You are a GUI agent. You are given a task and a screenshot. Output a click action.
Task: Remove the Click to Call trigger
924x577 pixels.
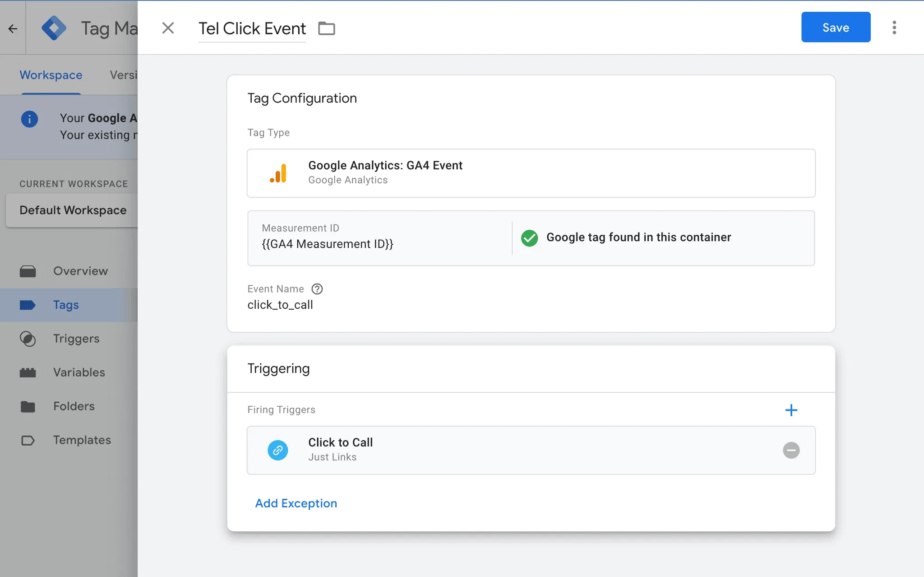click(791, 450)
